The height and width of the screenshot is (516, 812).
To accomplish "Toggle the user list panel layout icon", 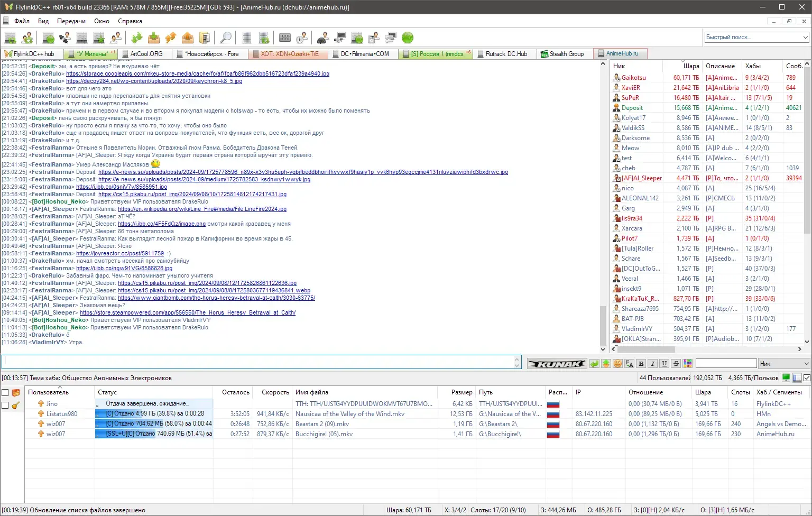I will [x=797, y=377].
